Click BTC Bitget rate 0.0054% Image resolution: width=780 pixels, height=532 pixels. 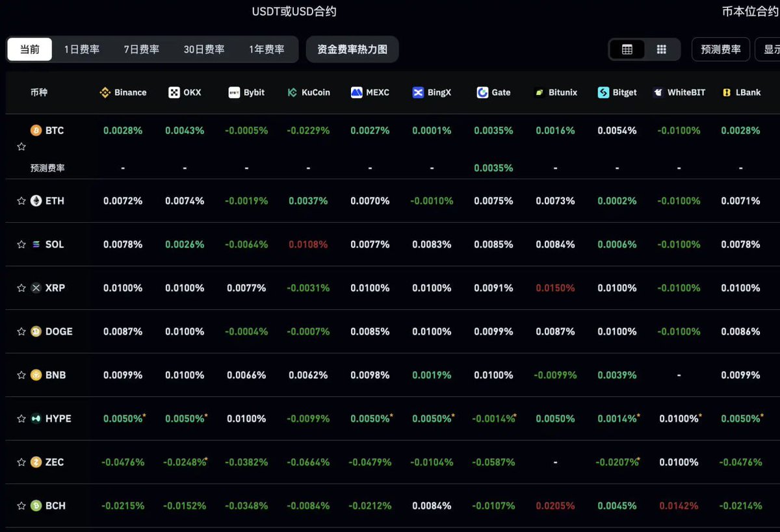(x=617, y=131)
